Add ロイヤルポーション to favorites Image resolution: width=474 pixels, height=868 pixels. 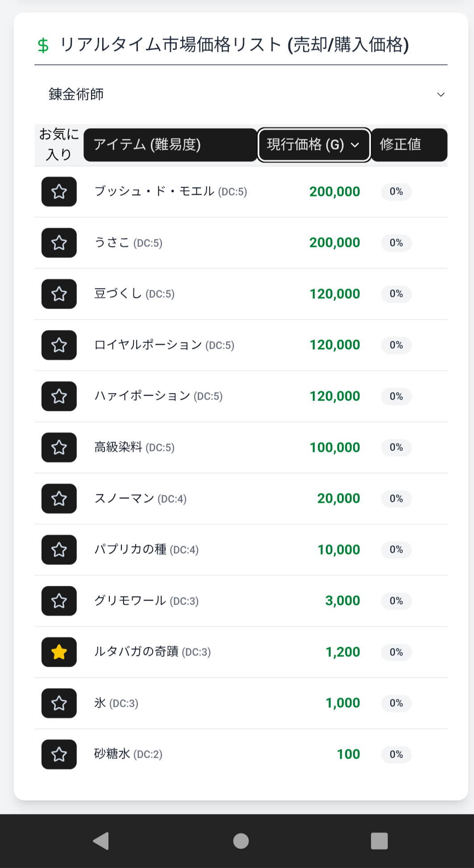(x=59, y=345)
